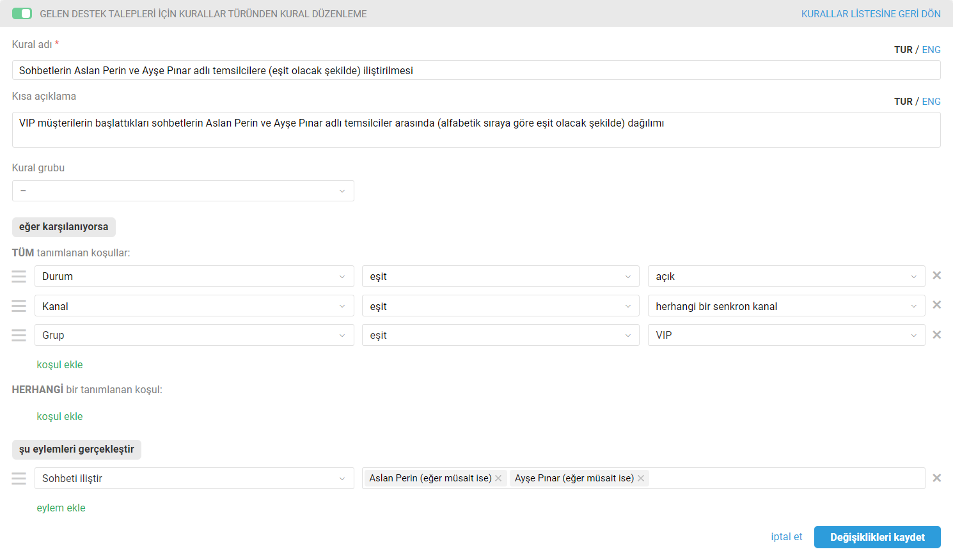Add condition under TÜM tanımlanan koşullar
953x560 pixels.
coord(59,364)
